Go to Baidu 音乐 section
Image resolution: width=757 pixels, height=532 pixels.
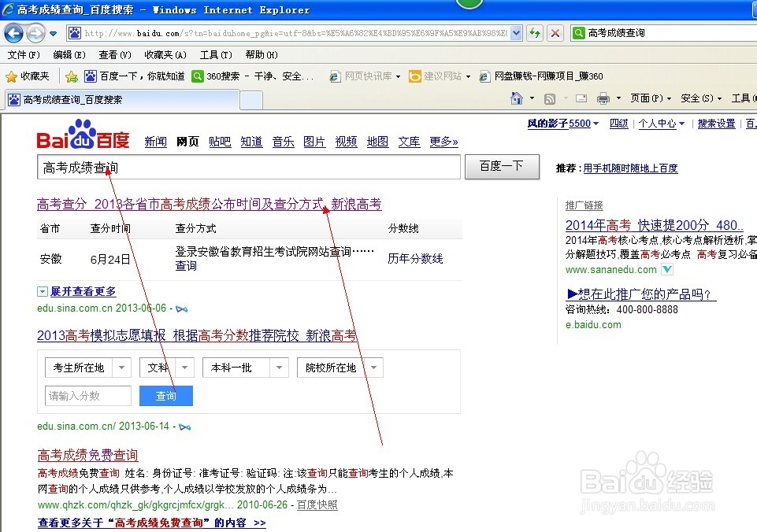tap(283, 142)
